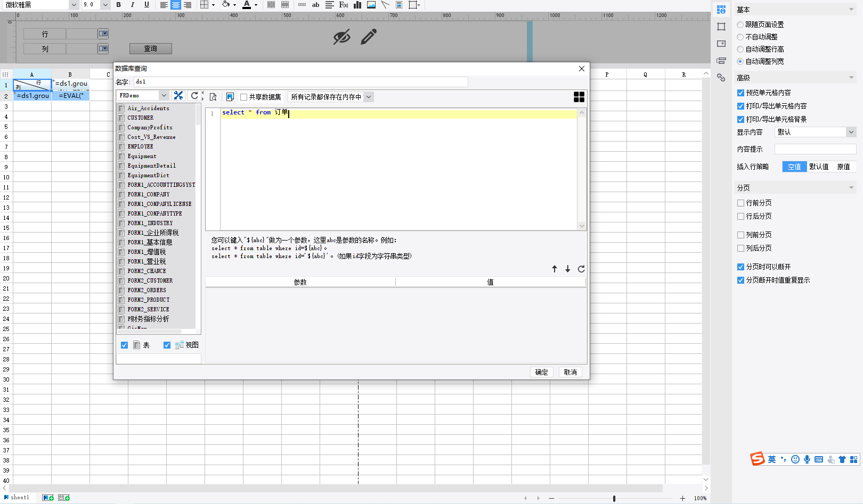The height and width of the screenshot is (504, 863).
Task: Click the move parameter up arrow
Action: pyautogui.click(x=555, y=269)
